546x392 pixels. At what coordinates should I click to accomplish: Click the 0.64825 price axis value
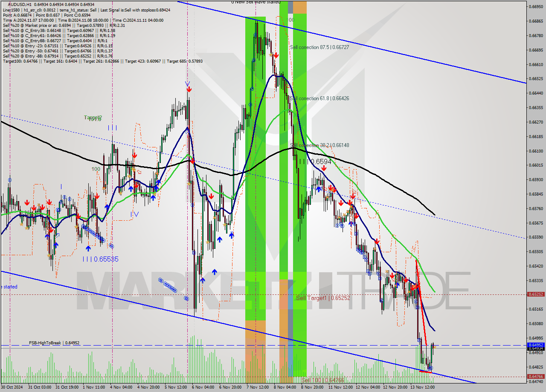coord(535,367)
